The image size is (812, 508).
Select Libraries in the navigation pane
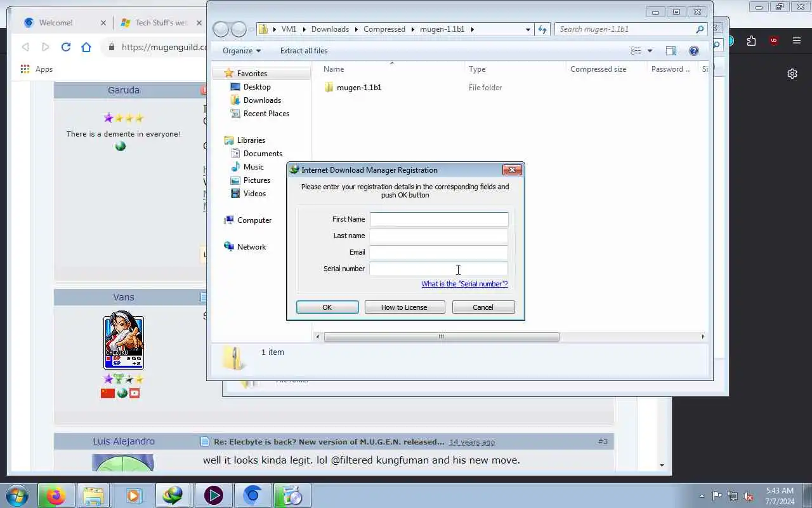(x=251, y=140)
